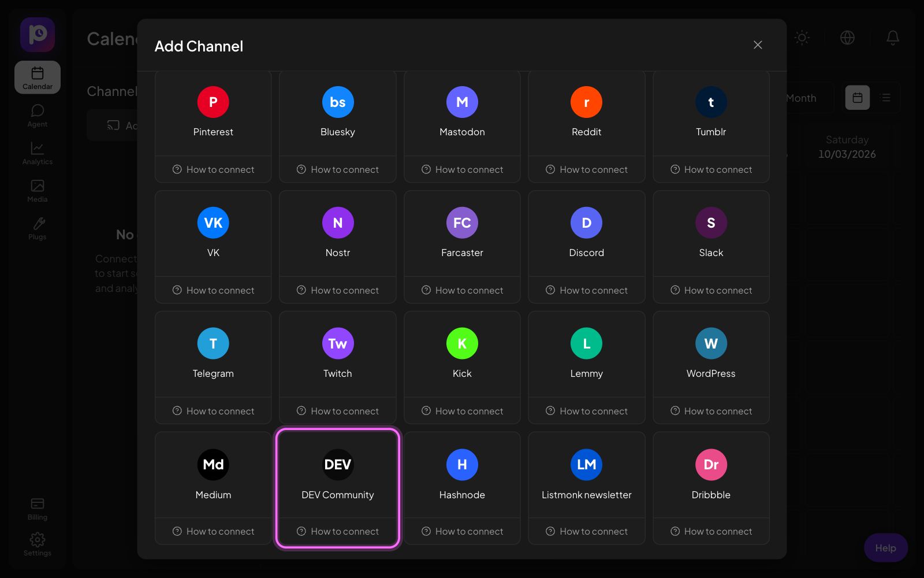Select the Month view tab
Image resolution: width=924 pixels, height=578 pixels.
pos(801,98)
